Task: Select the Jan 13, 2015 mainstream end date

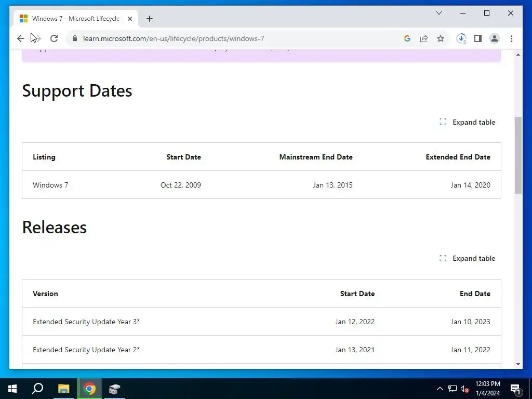Action: tap(332, 185)
